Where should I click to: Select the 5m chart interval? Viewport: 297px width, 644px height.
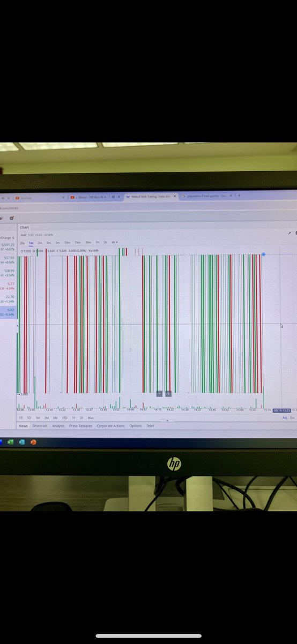pos(57,243)
